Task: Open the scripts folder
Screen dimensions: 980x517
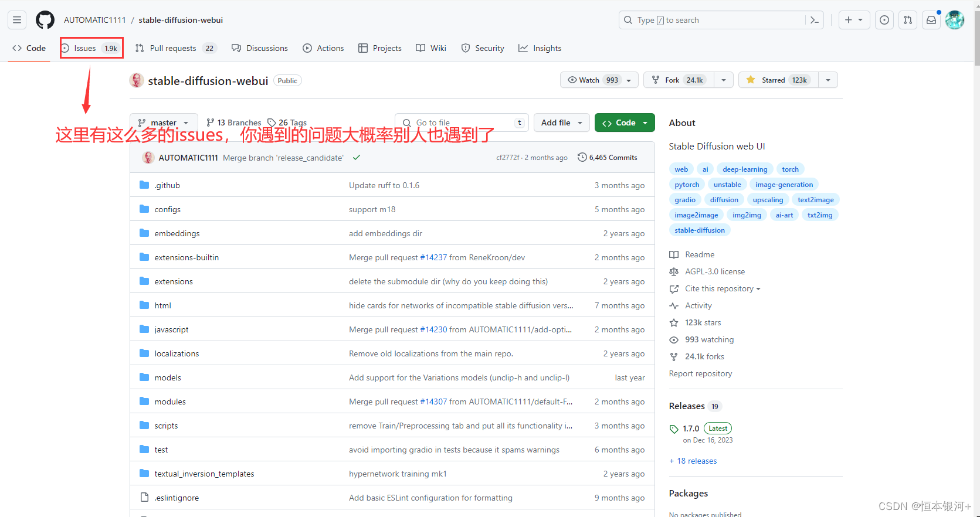Action: coord(166,426)
